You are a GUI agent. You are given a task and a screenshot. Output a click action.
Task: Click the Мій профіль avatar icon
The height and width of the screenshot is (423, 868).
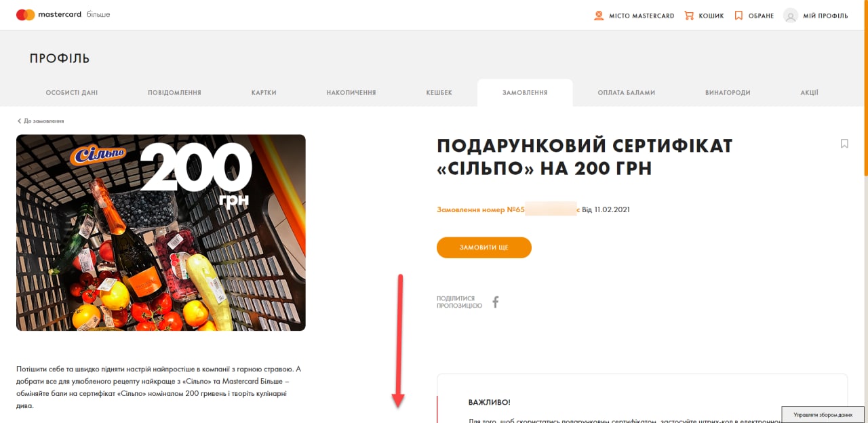790,15
